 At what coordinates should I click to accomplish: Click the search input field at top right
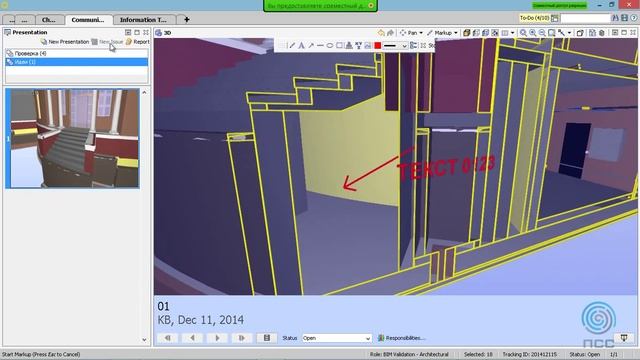pyautogui.click(x=585, y=18)
